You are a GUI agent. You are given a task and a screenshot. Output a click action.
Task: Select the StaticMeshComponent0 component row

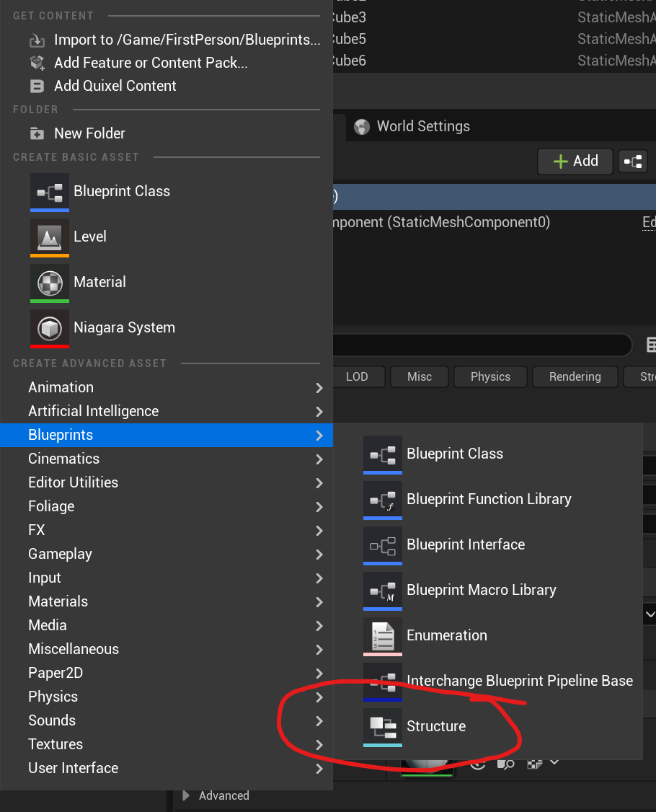[495, 223]
